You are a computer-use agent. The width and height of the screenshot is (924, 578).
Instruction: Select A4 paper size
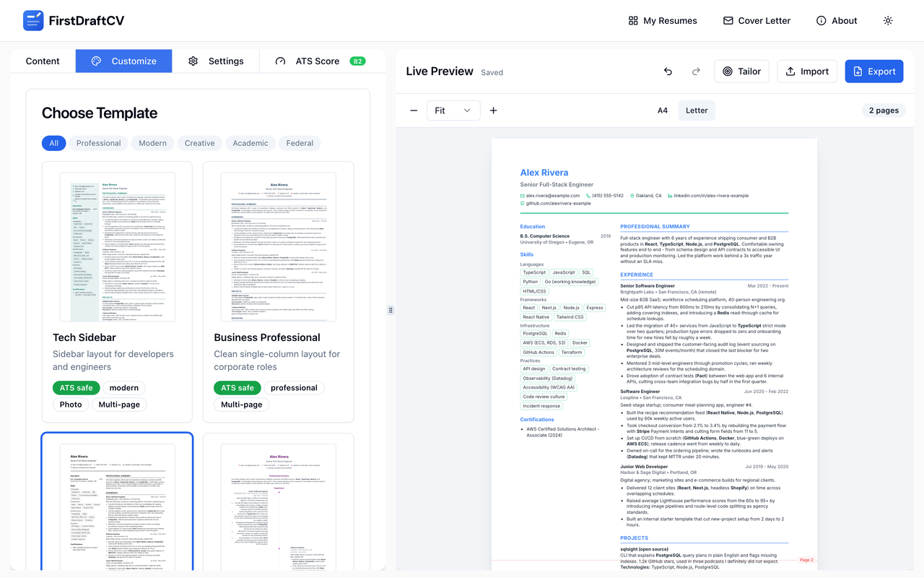tap(663, 111)
